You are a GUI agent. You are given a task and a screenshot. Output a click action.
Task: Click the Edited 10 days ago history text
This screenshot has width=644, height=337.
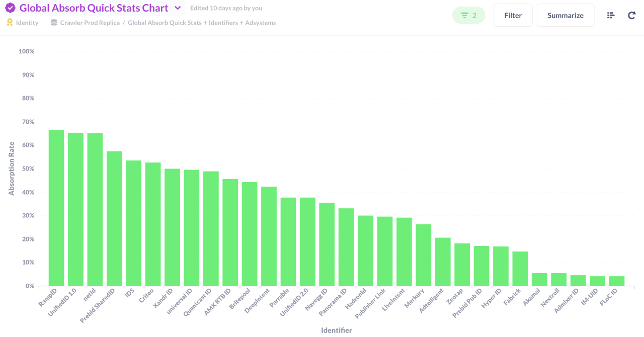226,8
